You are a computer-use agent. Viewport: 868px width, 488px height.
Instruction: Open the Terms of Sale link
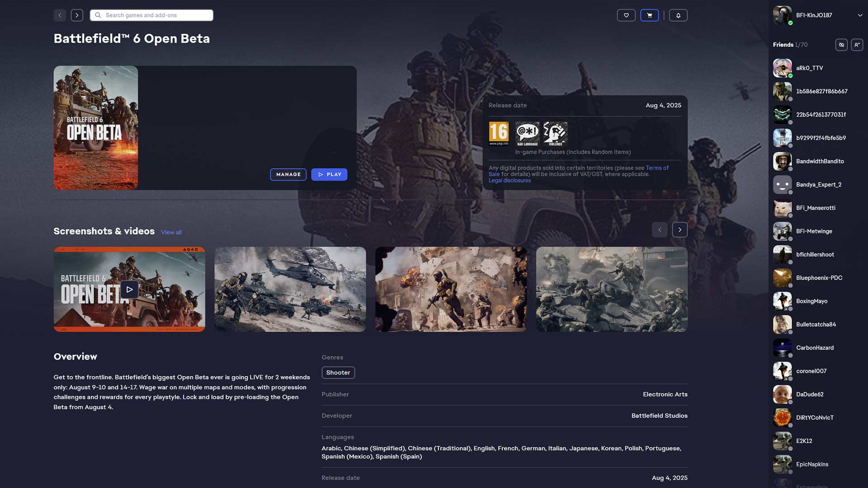[x=656, y=168]
